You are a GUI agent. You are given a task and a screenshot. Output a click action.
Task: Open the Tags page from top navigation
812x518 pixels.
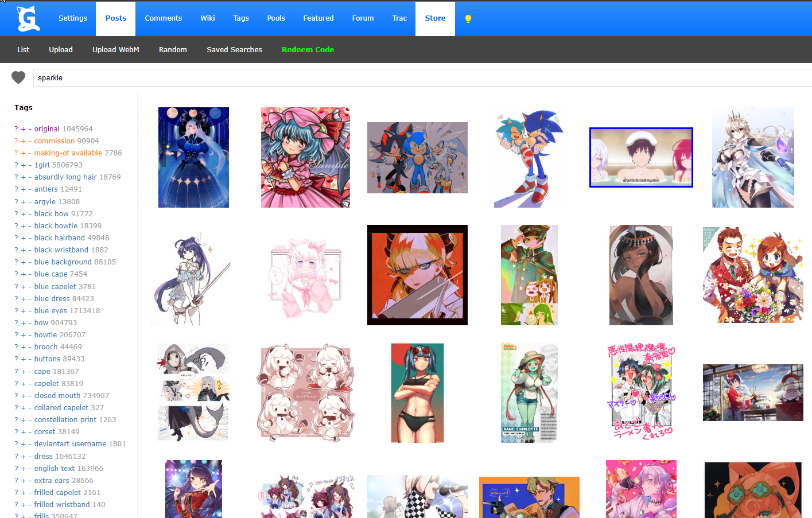(241, 18)
